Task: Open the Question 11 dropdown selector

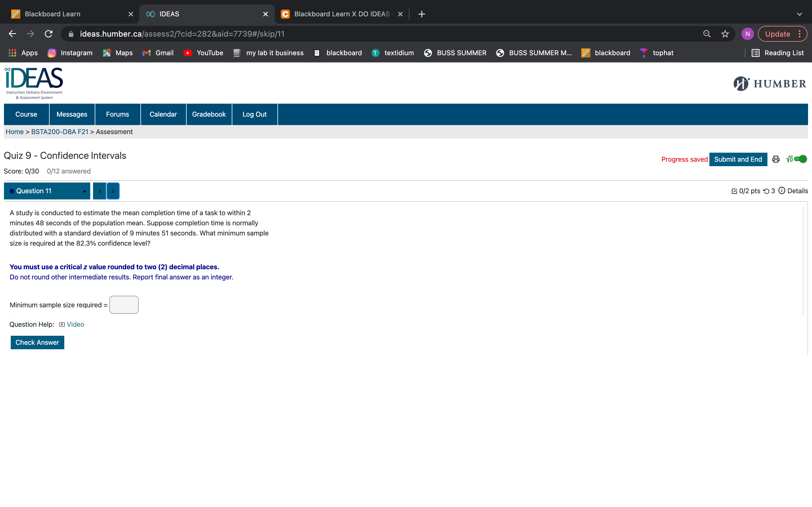Action: [47, 191]
